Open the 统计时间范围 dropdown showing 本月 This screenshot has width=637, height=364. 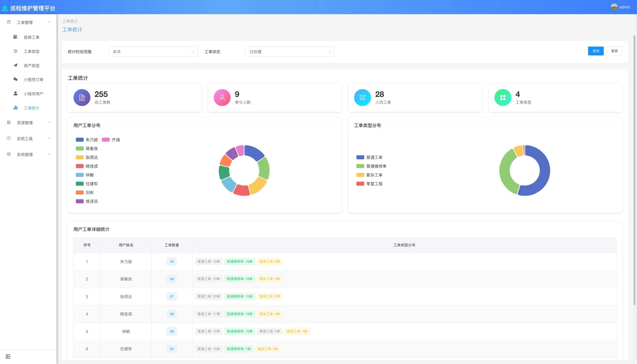[153, 52]
